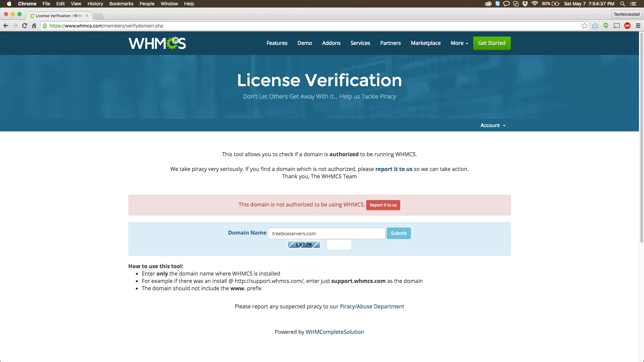Open the Evernote extension icon
Image resolution: width=644 pixels, height=362 pixels.
pyautogui.click(x=606, y=26)
